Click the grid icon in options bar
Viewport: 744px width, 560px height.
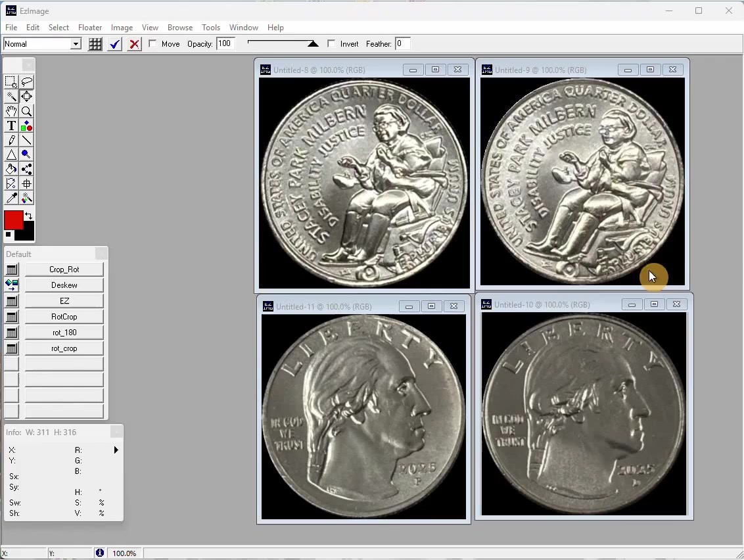(95, 44)
